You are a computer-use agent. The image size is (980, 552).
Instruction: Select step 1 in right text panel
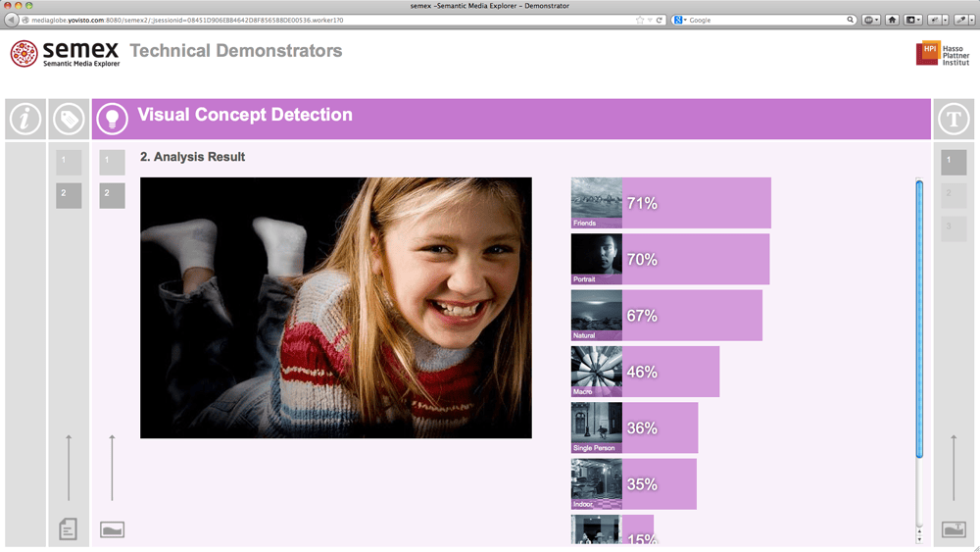[953, 162]
